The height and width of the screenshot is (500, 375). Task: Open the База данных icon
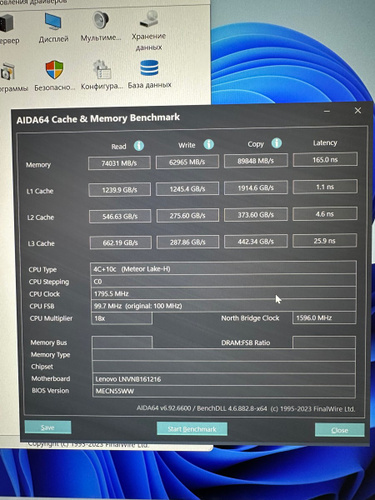[149, 68]
